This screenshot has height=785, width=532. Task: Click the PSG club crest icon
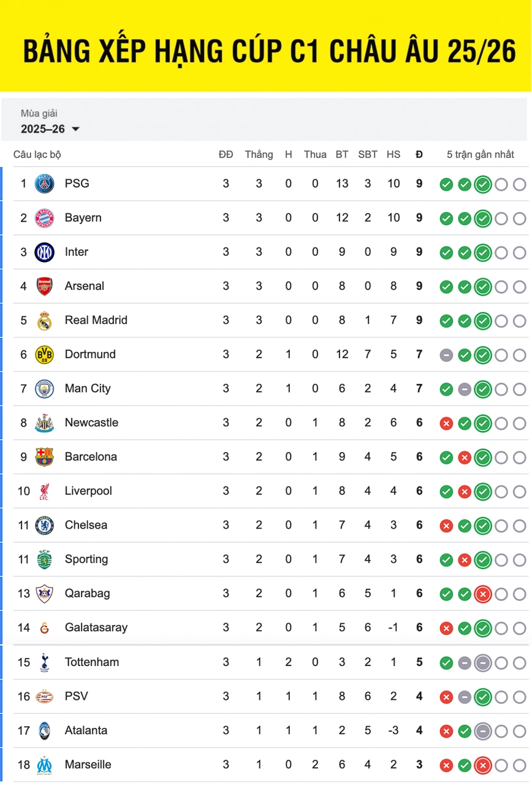tap(44, 183)
